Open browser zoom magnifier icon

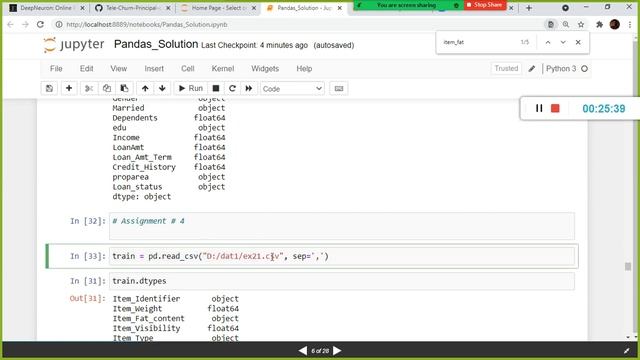point(566,24)
